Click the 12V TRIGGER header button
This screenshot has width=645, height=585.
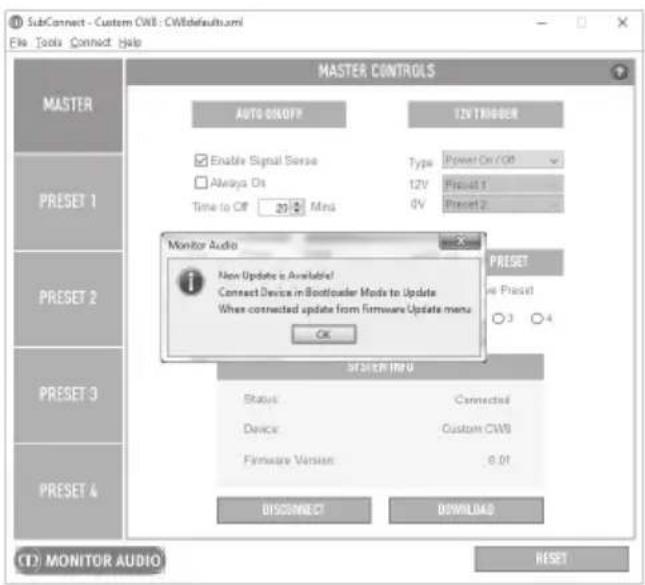[x=486, y=114]
